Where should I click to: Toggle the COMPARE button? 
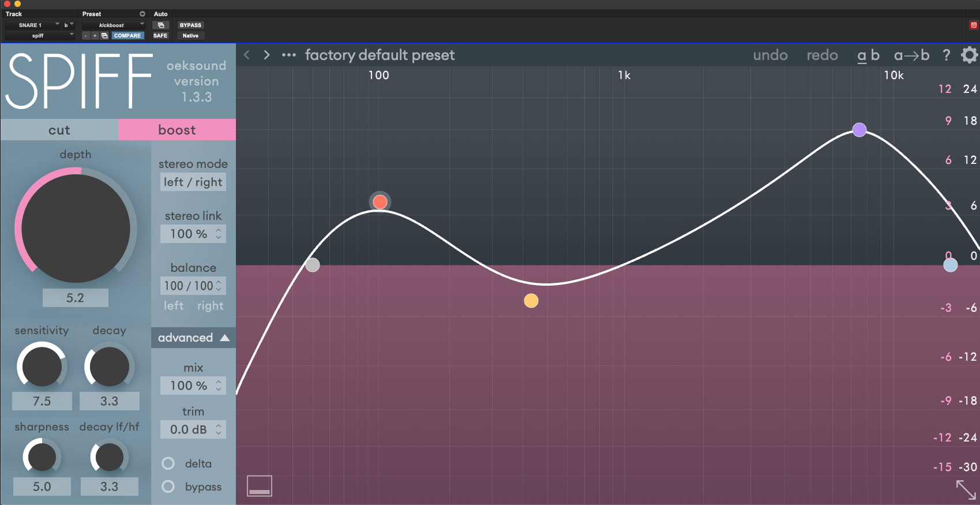point(127,36)
